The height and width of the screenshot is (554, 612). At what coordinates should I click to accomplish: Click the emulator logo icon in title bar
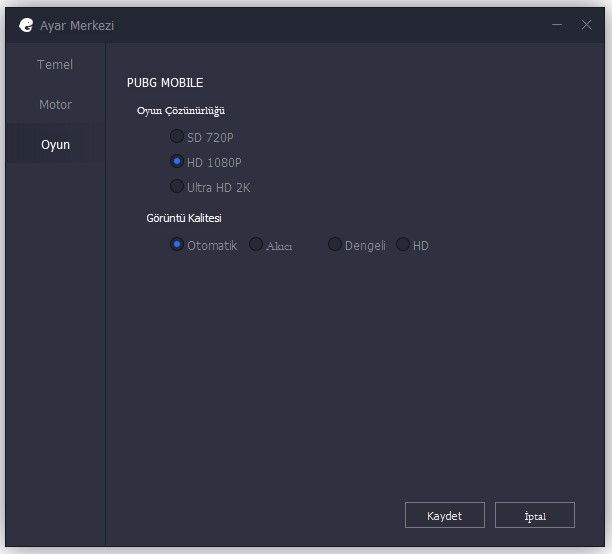(26, 25)
